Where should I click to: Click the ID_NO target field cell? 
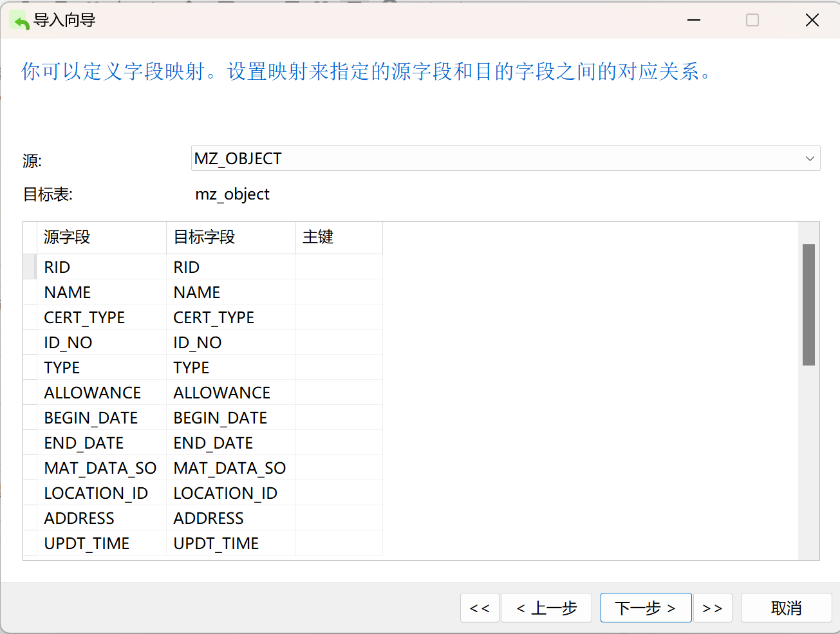point(231,342)
